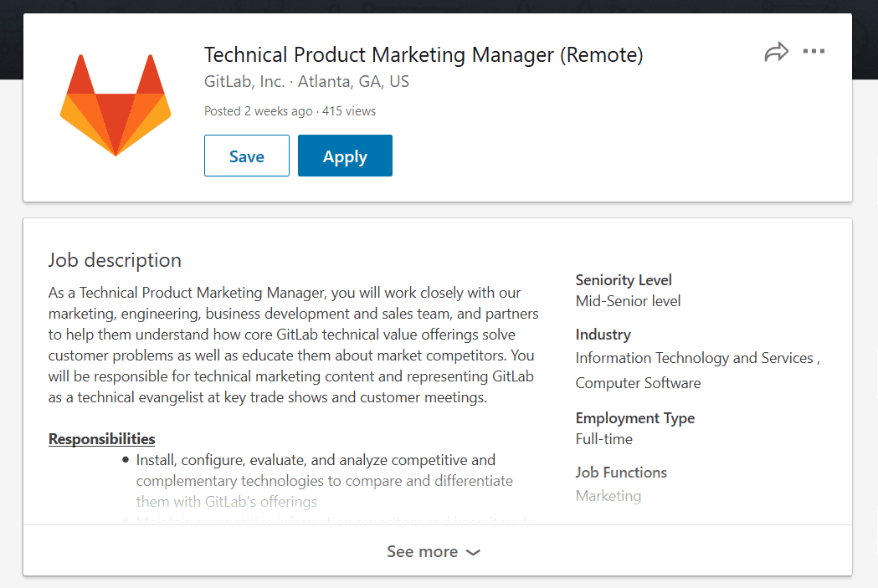Open the three-dot more options menu
This screenshot has width=878, height=588.
[x=814, y=52]
